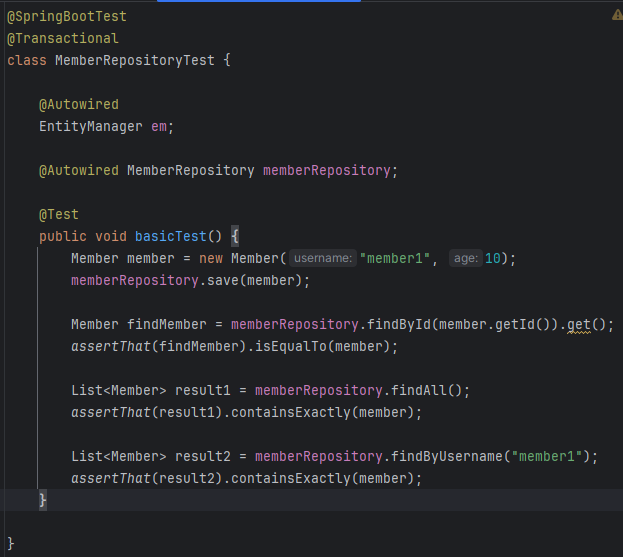Click assertThat in the findMember assertion
This screenshot has width=623, height=557.
[x=111, y=346]
